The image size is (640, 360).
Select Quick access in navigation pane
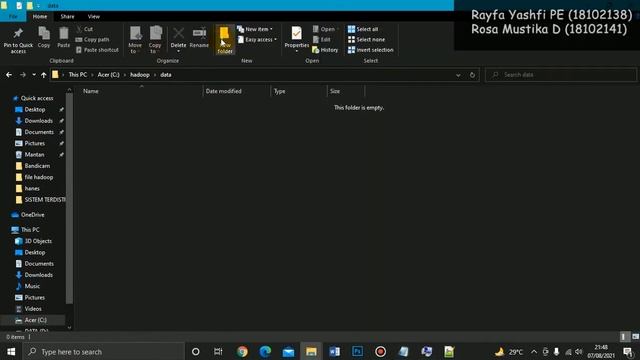tap(37, 98)
